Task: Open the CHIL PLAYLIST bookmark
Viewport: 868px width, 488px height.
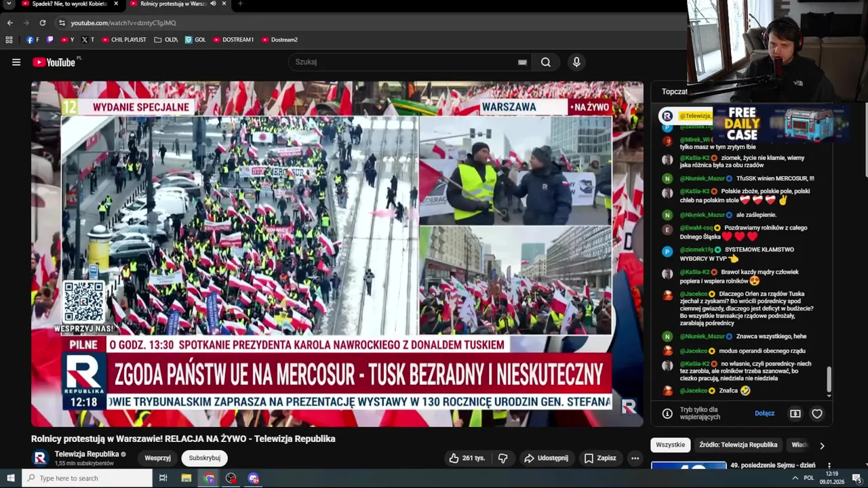Action: (123, 40)
